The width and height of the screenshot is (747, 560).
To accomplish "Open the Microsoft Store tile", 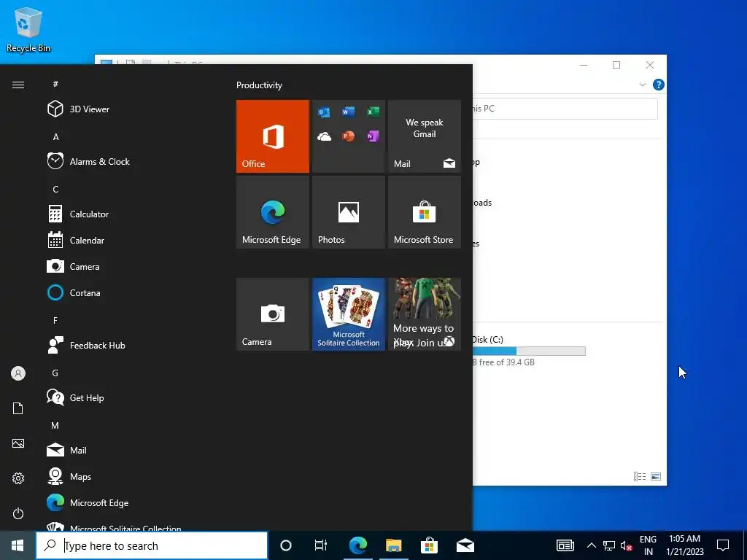I will point(425,212).
